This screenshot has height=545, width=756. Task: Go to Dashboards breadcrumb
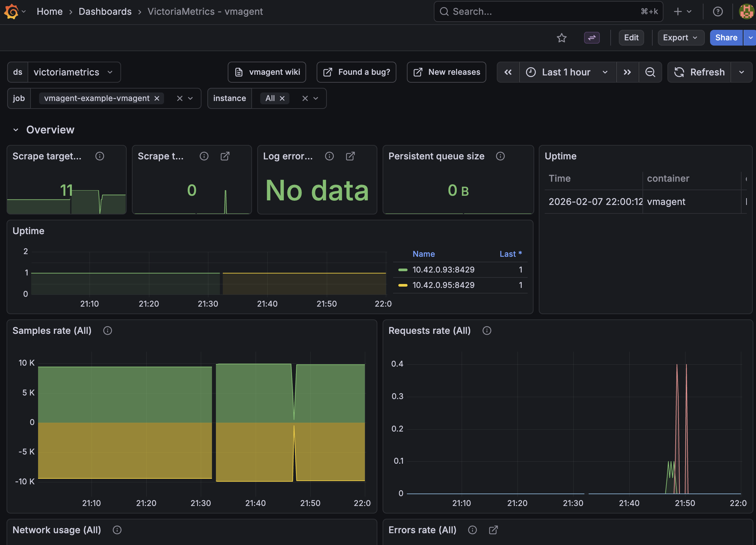pos(105,12)
